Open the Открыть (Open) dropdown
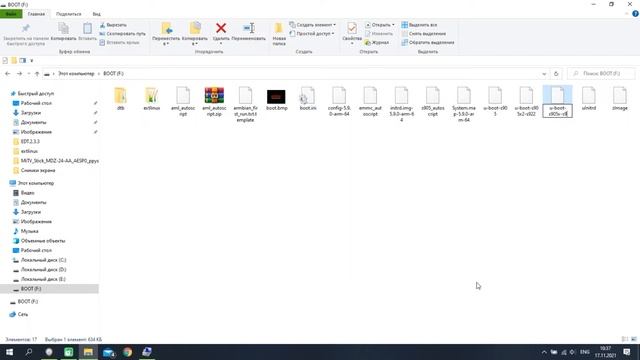The image size is (640, 360). pyautogui.click(x=380, y=25)
